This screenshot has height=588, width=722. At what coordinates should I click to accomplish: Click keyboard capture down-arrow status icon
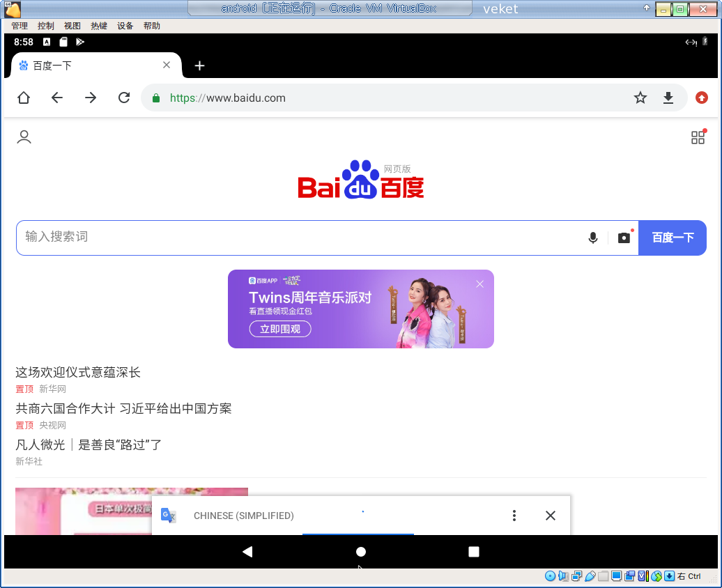670,576
